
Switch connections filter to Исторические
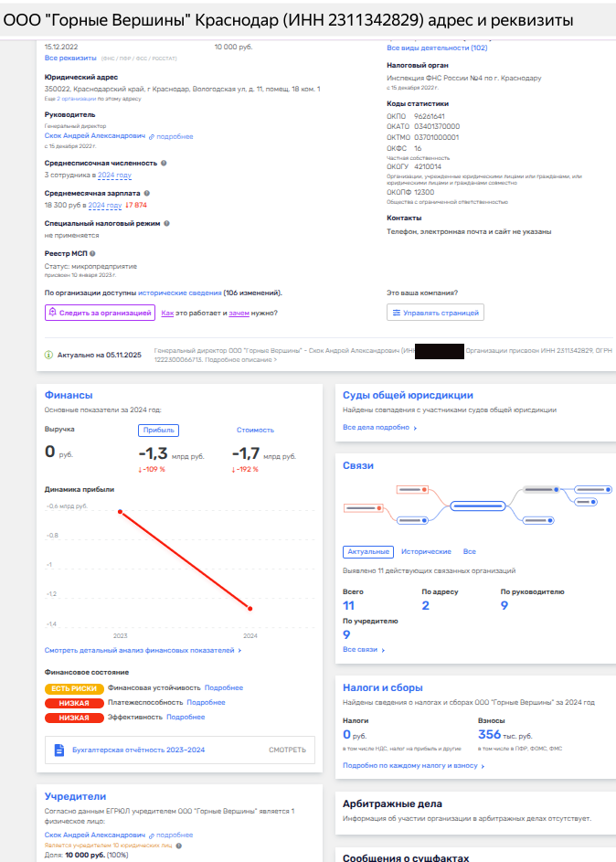(x=427, y=552)
